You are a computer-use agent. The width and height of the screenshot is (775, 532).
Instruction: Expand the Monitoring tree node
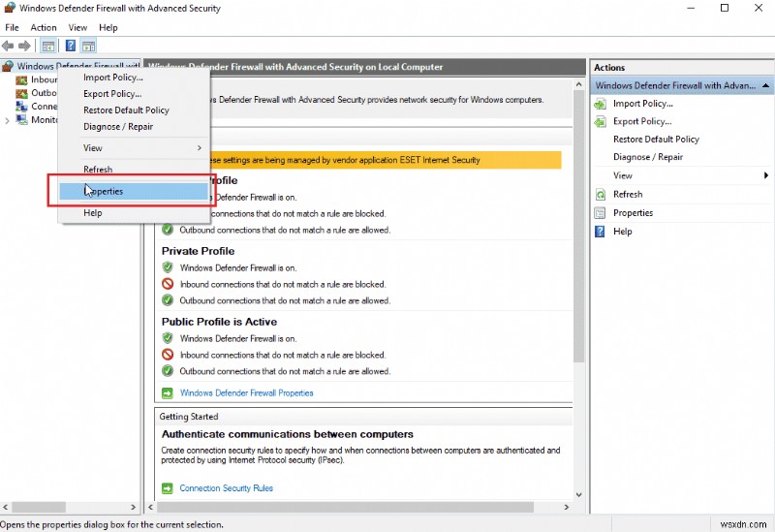(x=7, y=120)
